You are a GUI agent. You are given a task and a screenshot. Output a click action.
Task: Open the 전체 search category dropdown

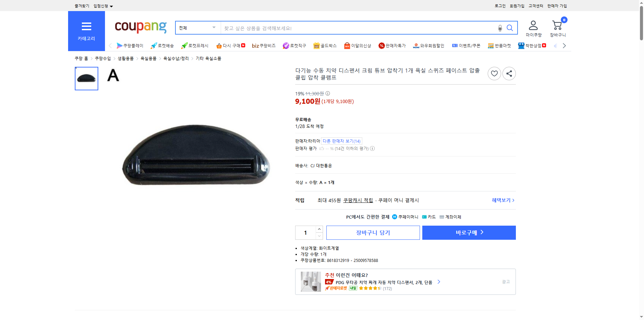pyautogui.click(x=197, y=28)
